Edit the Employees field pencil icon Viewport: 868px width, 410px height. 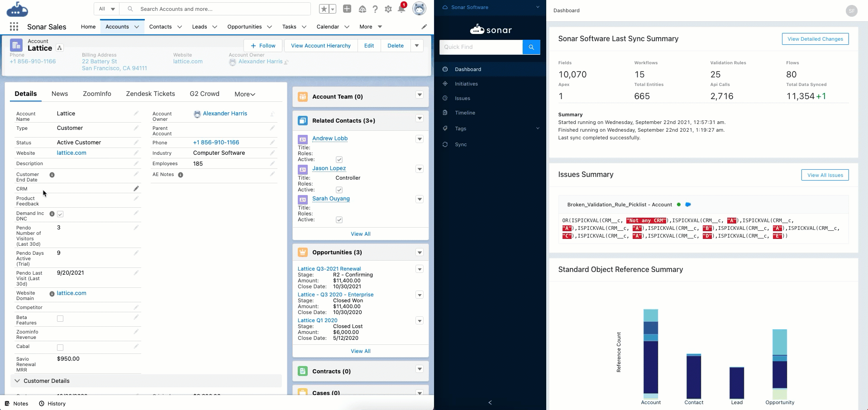pyautogui.click(x=272, y=163)
